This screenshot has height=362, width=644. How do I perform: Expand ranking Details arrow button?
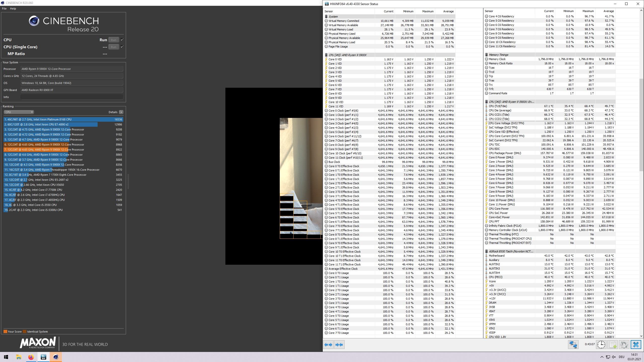point(121,112)
